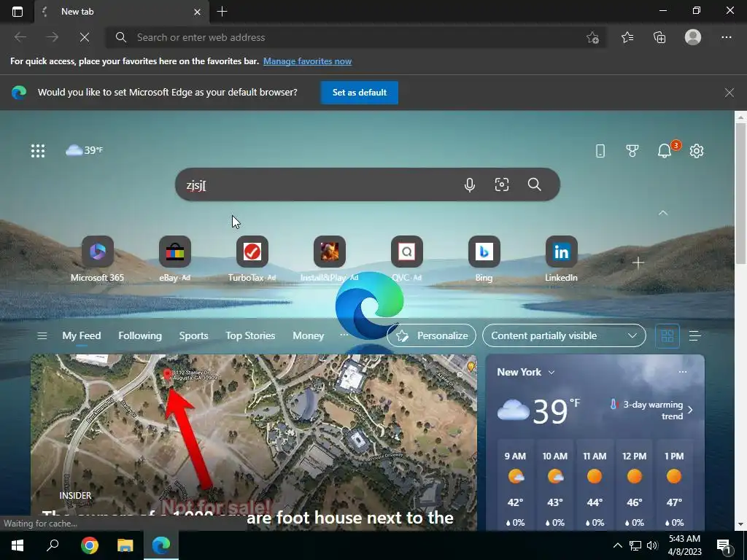Start voice search with microphone

[x=469, y=184]
